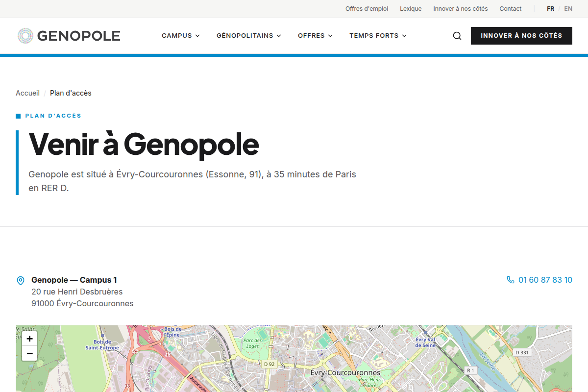Screen dimensions: 588x392
Task: Zoom out the map with the minus button
Action: coord(29,353)
